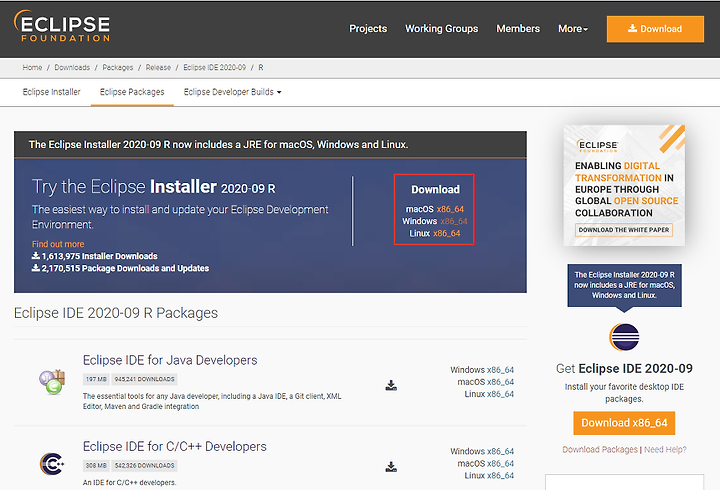Open Eclipse IDE for Java Developers title

(170, 360)
